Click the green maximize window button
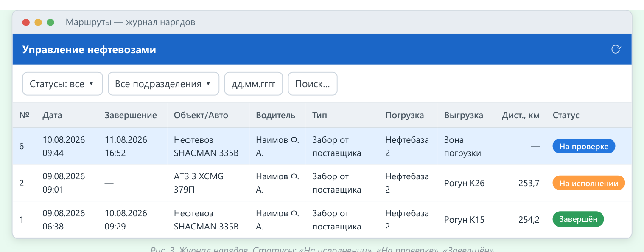 (x=50, y=23)
